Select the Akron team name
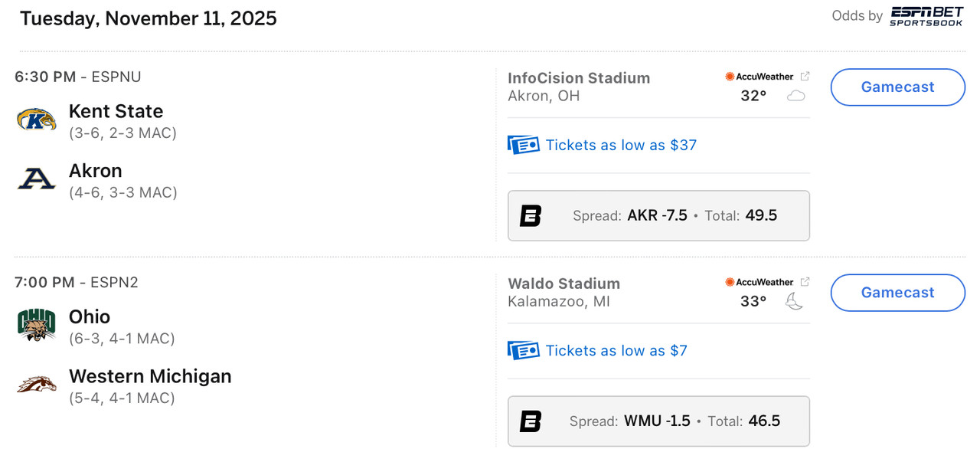This screenshot has height=449, width=980. click(x=96, y=170)
